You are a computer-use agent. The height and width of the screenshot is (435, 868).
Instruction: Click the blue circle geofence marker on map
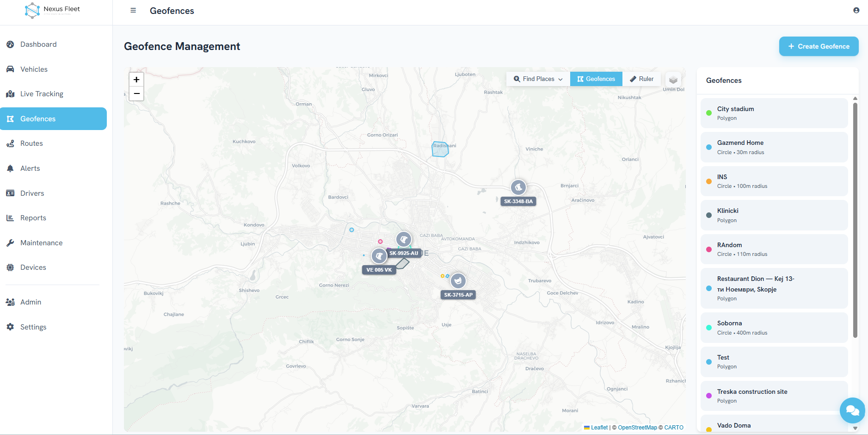(351, 230)
